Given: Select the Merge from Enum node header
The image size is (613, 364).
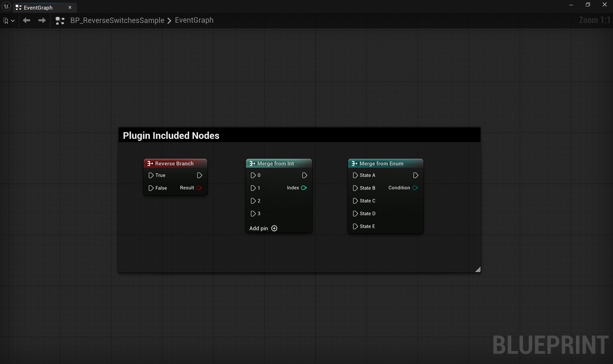Looking at the screenshot, I should coord(386,163).
